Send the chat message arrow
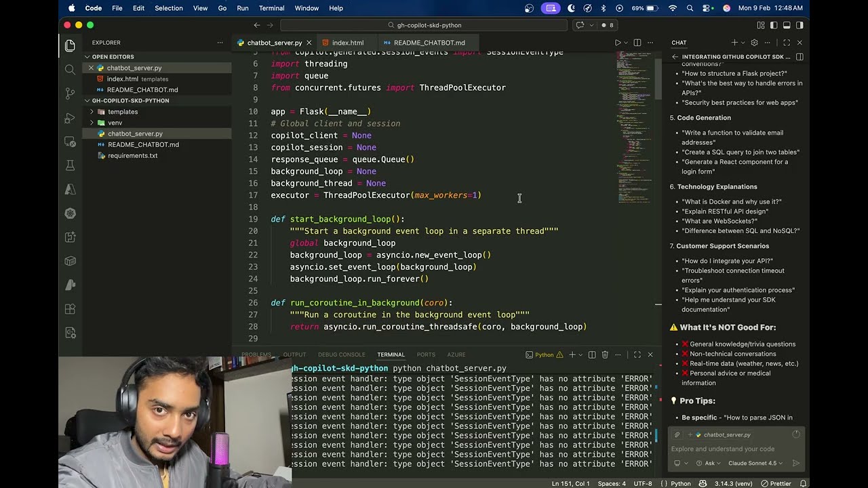Viewport: 868px width, 488px height. [796, 464]
